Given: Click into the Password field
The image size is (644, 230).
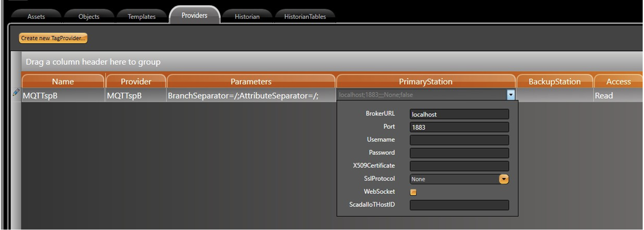Looking at the screenshot, I should (x=459, y=153).
